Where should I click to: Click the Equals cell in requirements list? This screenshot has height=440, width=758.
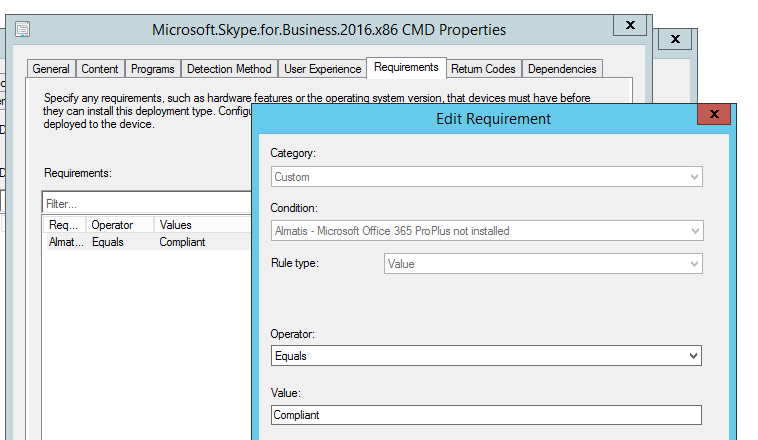(x=108, y=242)
